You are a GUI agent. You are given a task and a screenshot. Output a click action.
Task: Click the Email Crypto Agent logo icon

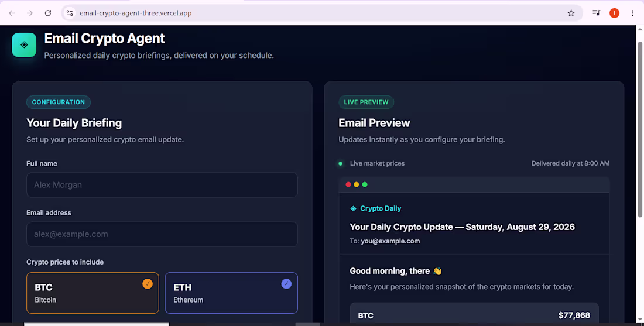click(x=24, y=44)
